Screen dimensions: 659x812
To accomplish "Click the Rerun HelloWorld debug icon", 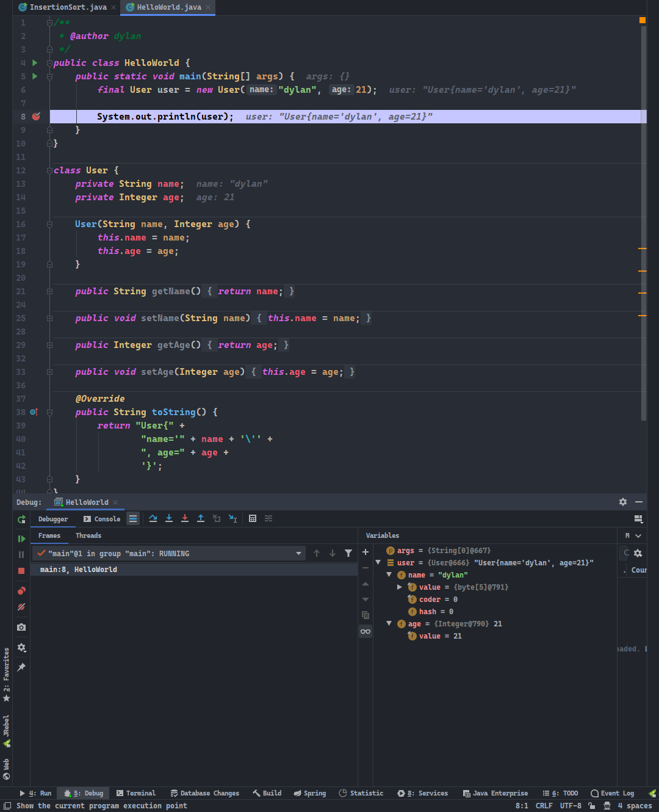I will click(x=21, y=520).
